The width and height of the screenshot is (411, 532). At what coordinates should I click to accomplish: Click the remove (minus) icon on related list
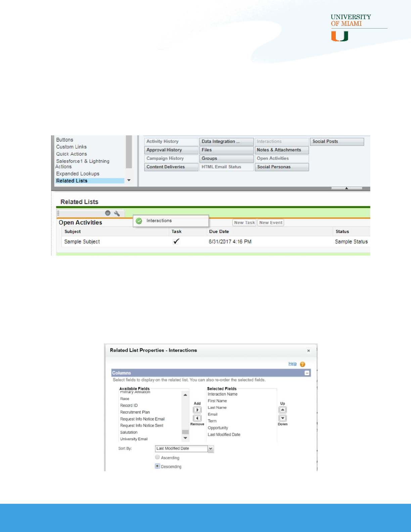(x=108, y=213)
